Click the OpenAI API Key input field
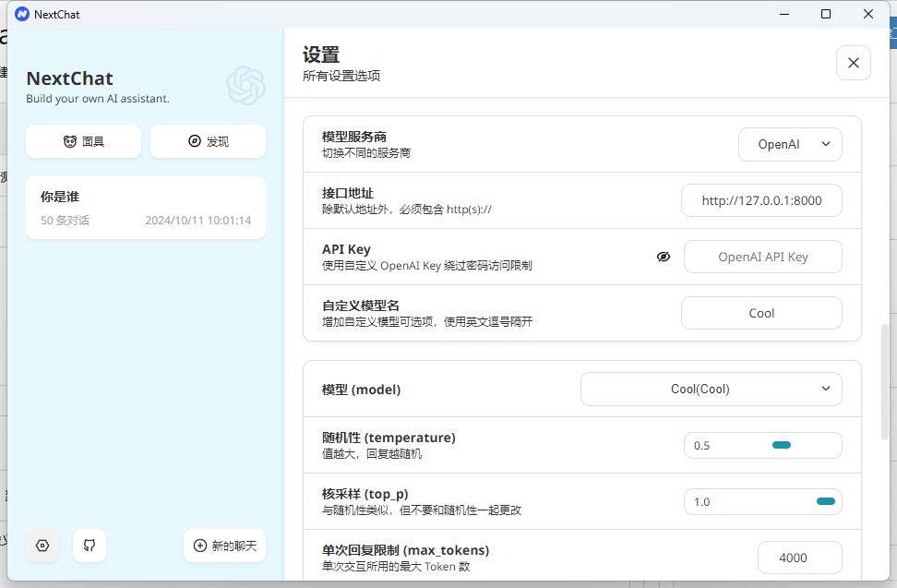The height and width of the screenshot is (588, 897). [x=762, y=257]
